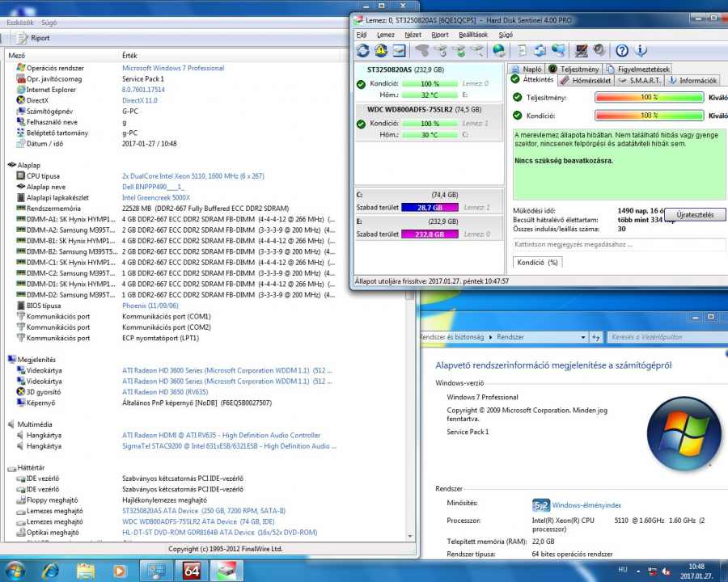The width and height of the screenshot is (728, 582).
Task: Click the report document icon in Hard Disk Sentinel toolbar
Action: [x=523, y=50]
